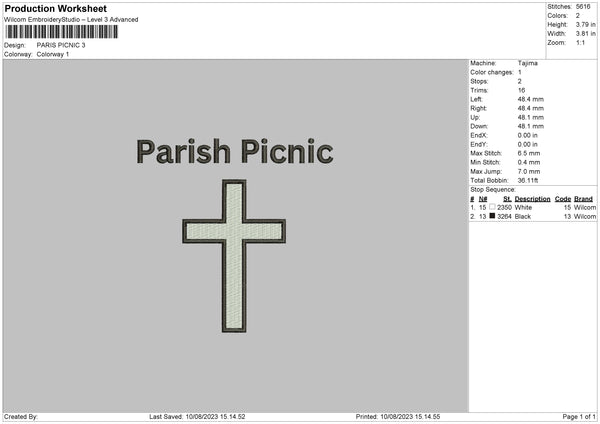Image resolution: width=600 pixels, height=424 pixels.
Task: Click the barcode graphic in the header
Action: (x=62, y=32)
